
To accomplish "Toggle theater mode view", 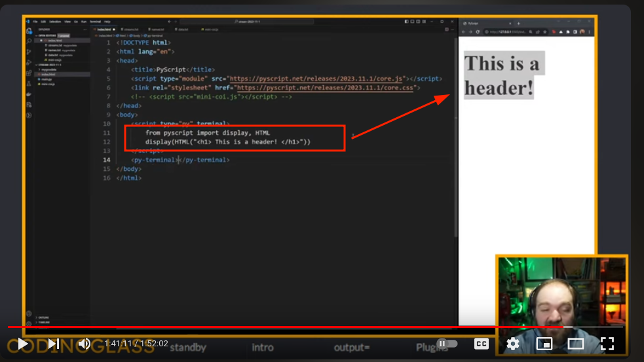I will click(575, 344).
